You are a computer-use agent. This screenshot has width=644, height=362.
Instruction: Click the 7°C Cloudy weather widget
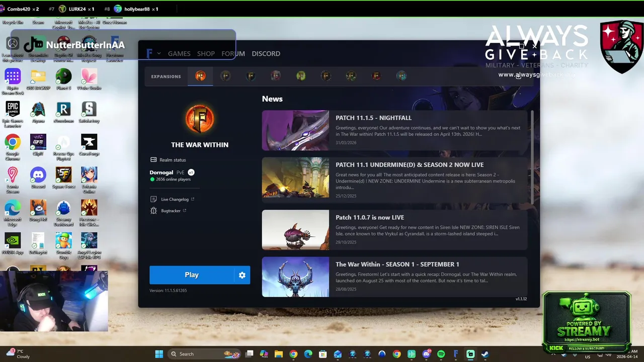tap(18, 353)
